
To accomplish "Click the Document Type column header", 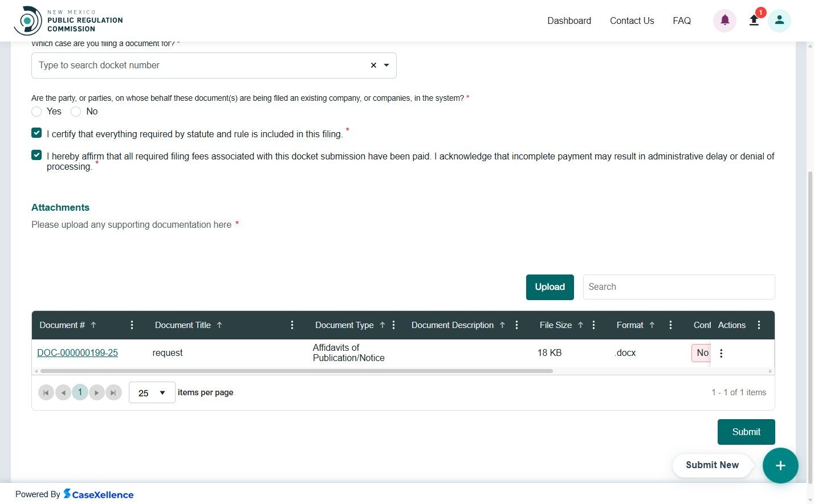I will 344,325.
